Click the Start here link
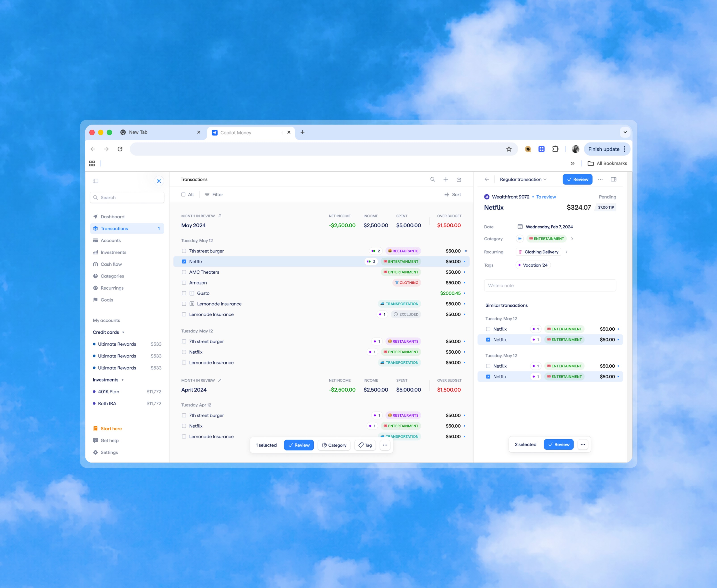717x588 pixels. pos(111,428)
